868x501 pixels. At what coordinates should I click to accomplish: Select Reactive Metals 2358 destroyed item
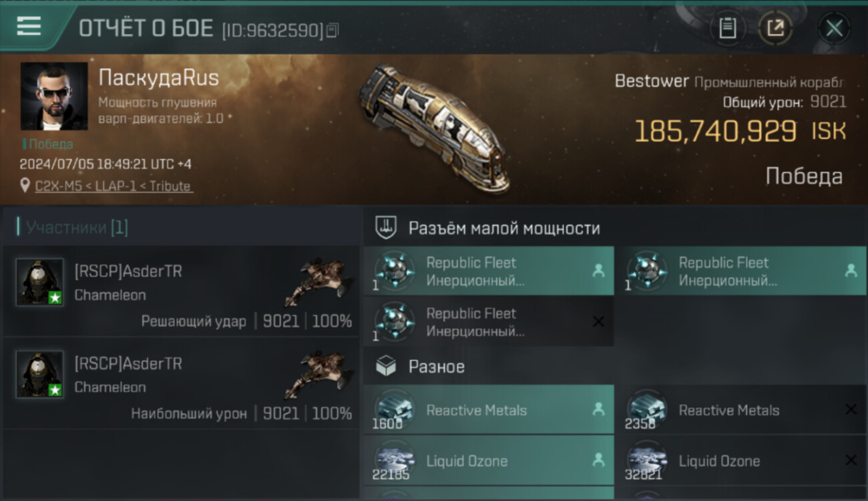click(741, 409)
